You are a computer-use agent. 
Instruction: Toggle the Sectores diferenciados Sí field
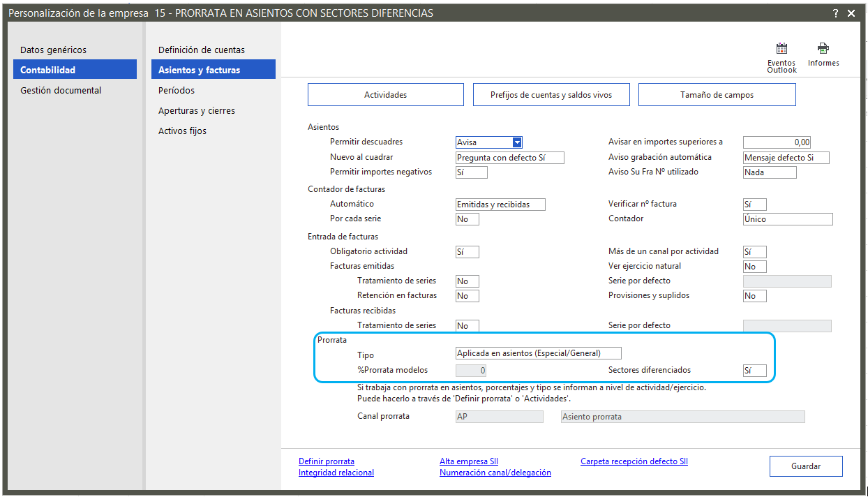click(x=754, y=371)
